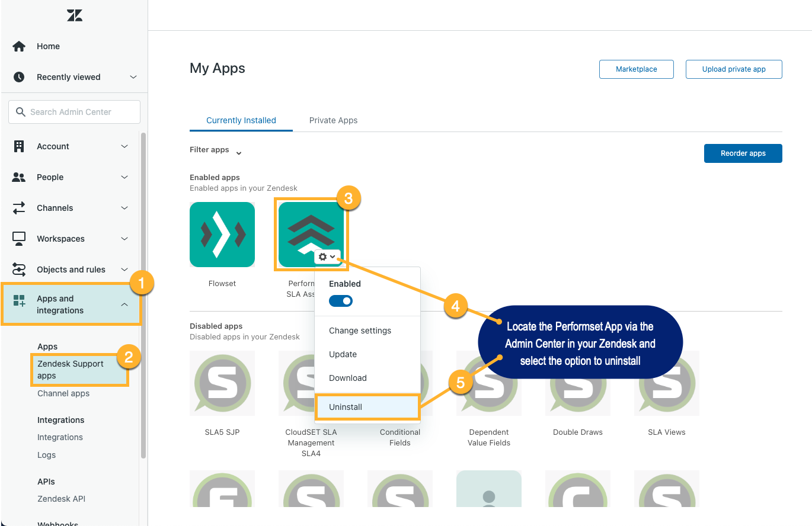Click the Double Draws app label
Image resolution: width=812 pixels, height=526 pixels.
click(578, 432)
